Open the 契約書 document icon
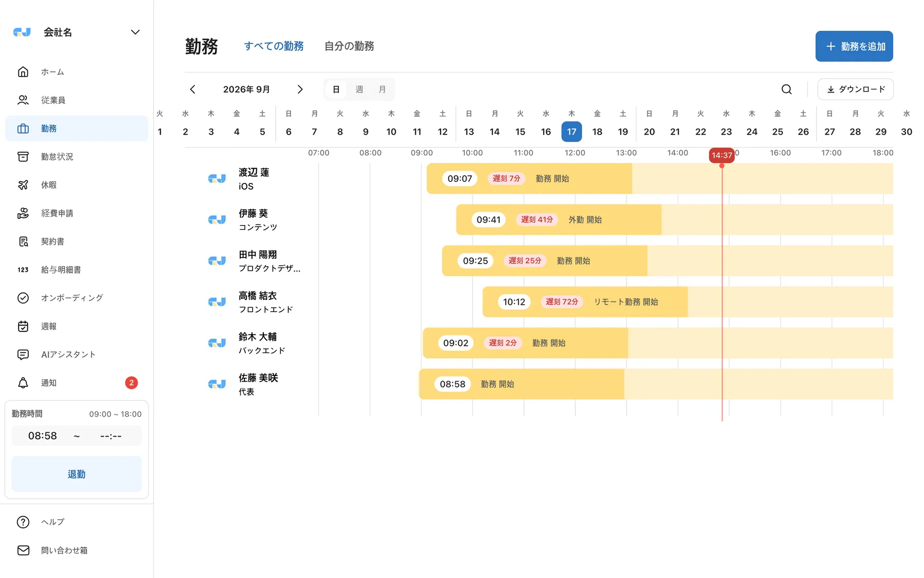The height and width of the screenshot is (578, 924). [x=23, y=241]
